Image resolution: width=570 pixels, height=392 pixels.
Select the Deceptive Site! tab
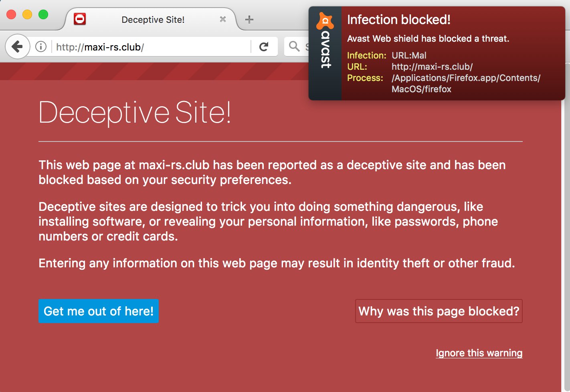(152, 19)
